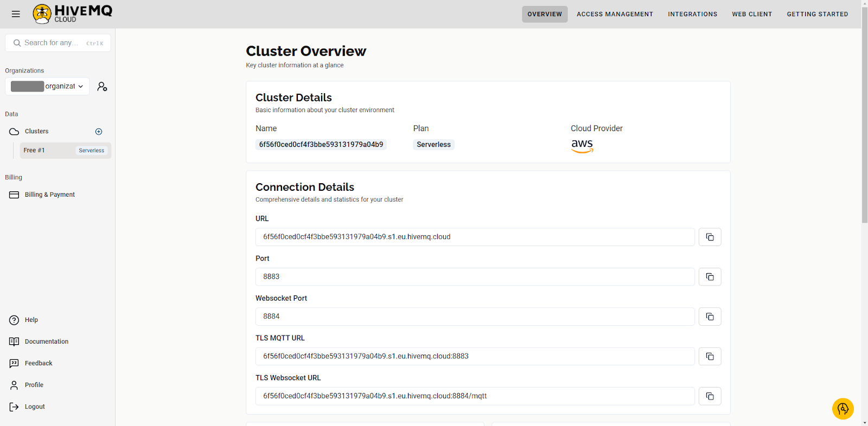Click the AWS cloud provider logo
The image size is (868, 426).
(x=582, y=146)
